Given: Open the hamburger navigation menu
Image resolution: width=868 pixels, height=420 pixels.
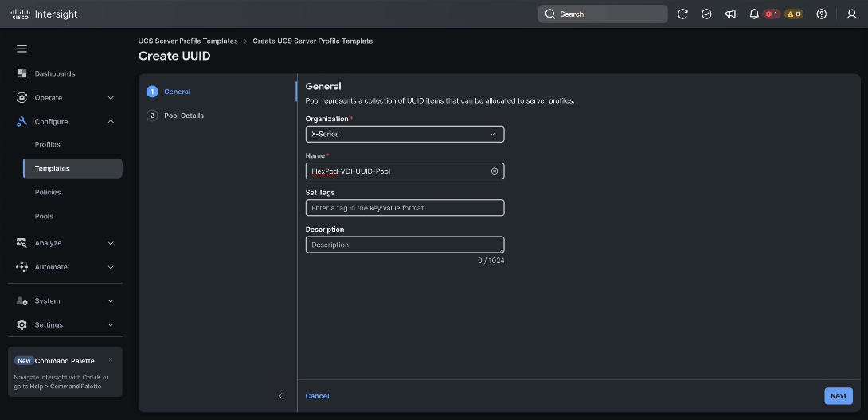Looking at the screenshot, I should 22,49.
